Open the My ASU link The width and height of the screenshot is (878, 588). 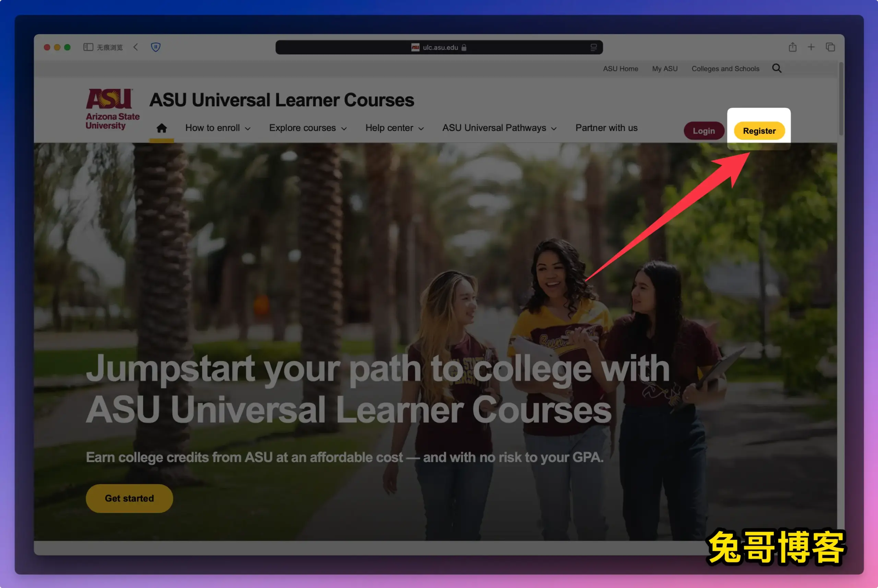click(665, 69)
